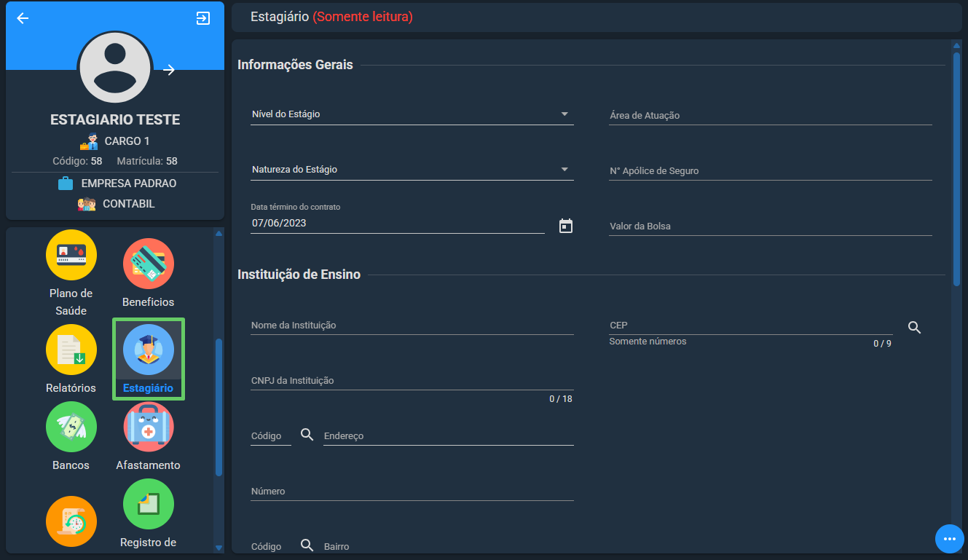
Task: Open the Relatórios icon
Action: [71, 350]
